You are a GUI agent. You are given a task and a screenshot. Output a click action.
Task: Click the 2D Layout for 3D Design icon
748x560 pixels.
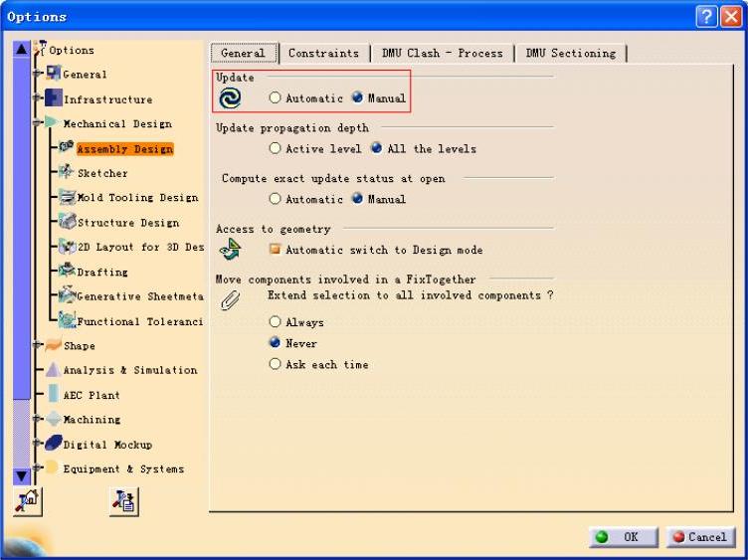pyautogui.click(x=68, y=246)
